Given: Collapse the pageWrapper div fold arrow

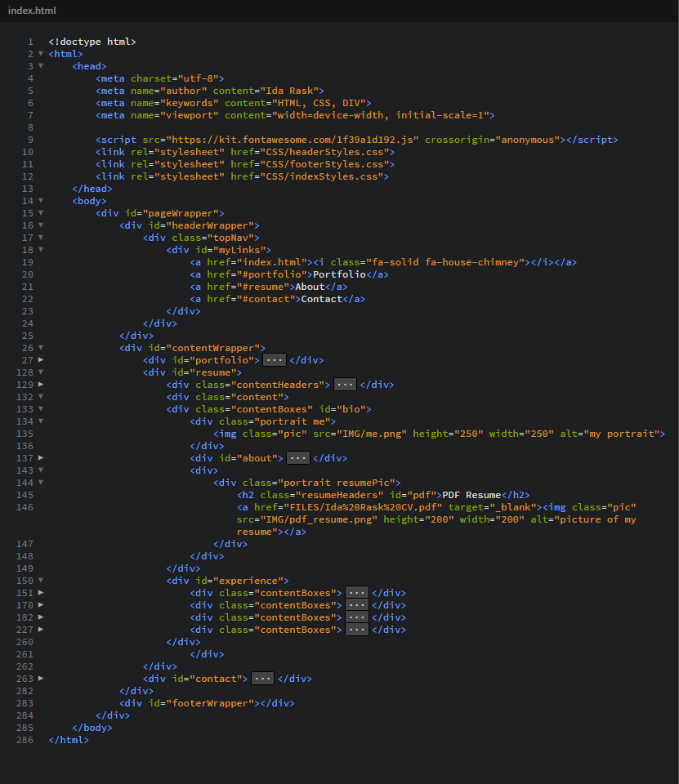Looking at the screenshot, I should [41, 212].
